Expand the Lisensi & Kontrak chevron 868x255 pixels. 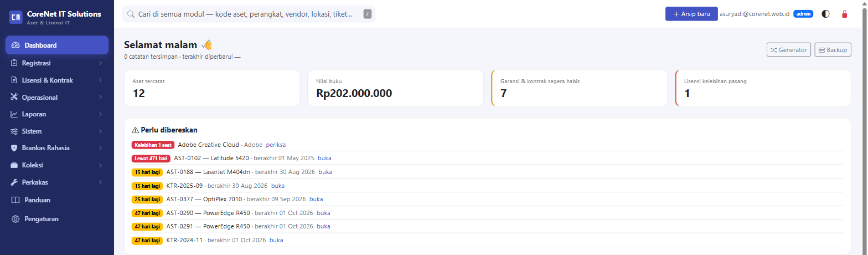click(100, 80)
